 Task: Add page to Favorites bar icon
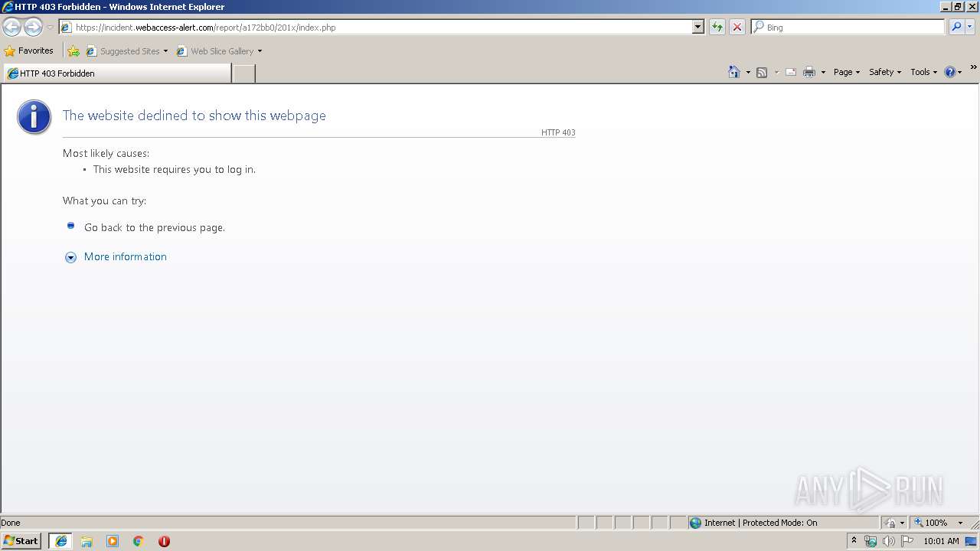73,51
